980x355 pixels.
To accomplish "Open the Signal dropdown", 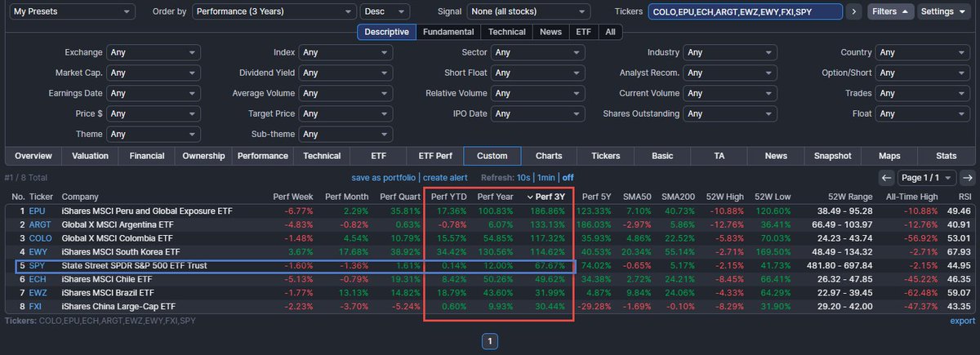I will tap(528, 12).
